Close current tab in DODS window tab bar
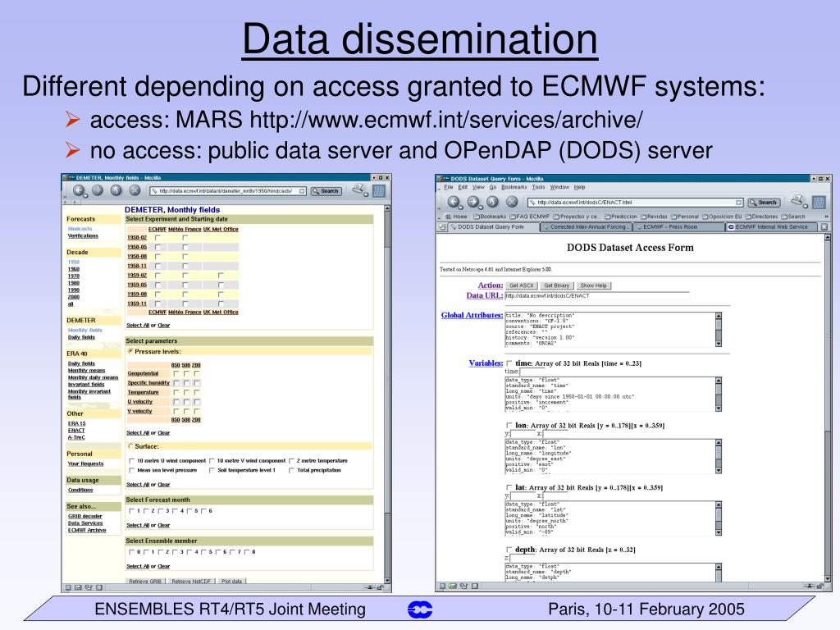Viewport: 840px width, 630px height. click(824, 227)
